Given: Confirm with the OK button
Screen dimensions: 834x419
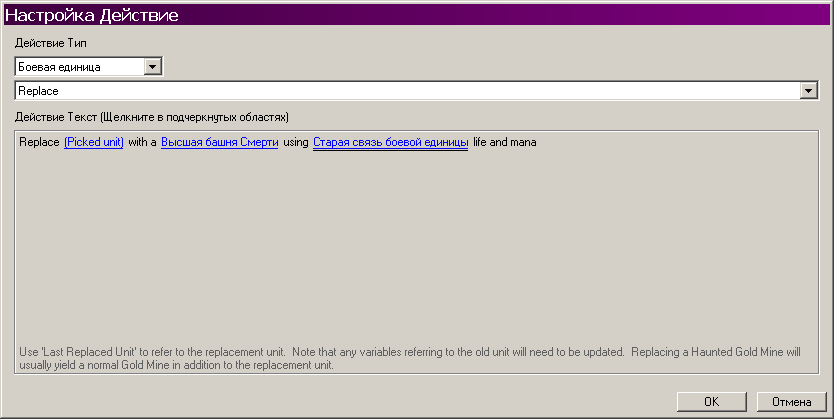Looking at the screenshot, I should tap(712, 402).
